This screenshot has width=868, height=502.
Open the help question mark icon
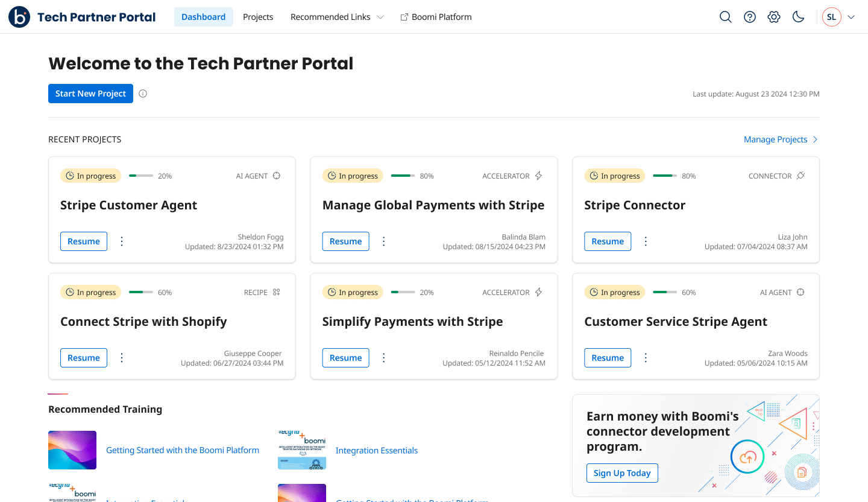point(750,17)
